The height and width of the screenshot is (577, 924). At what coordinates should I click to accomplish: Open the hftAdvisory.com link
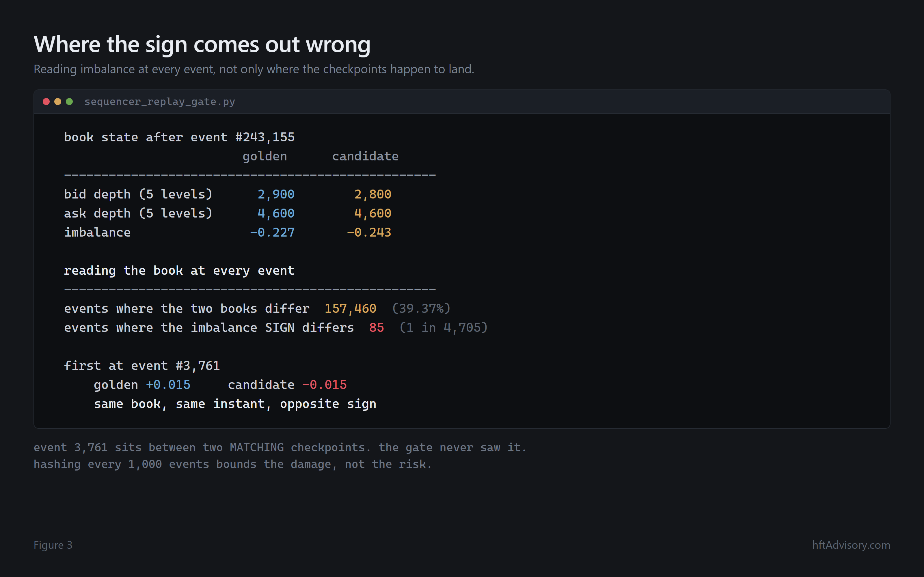click(851, 545)
